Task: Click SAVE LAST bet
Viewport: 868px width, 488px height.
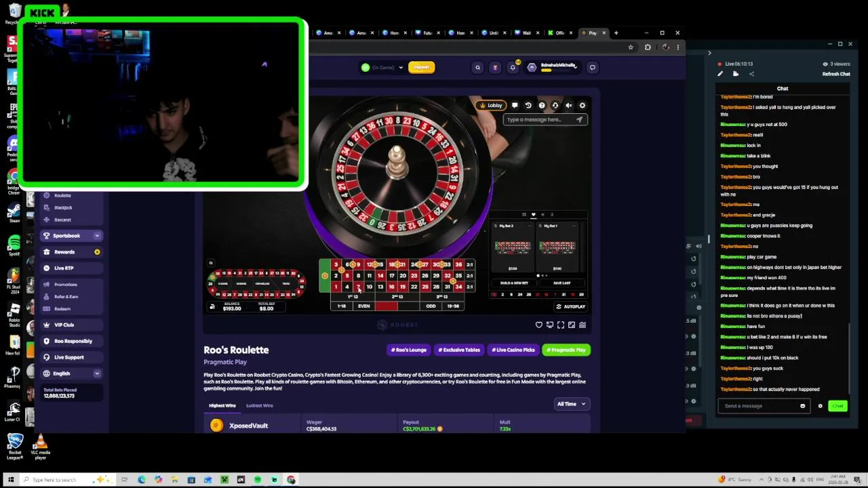Action: point(562,283)
